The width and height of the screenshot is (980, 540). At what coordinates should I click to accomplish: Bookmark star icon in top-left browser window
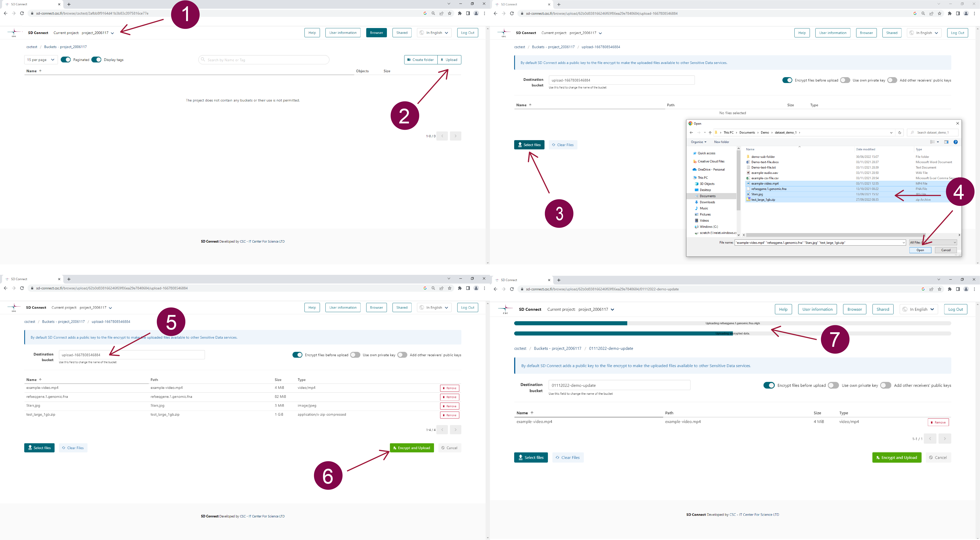(x=450, y=13)
